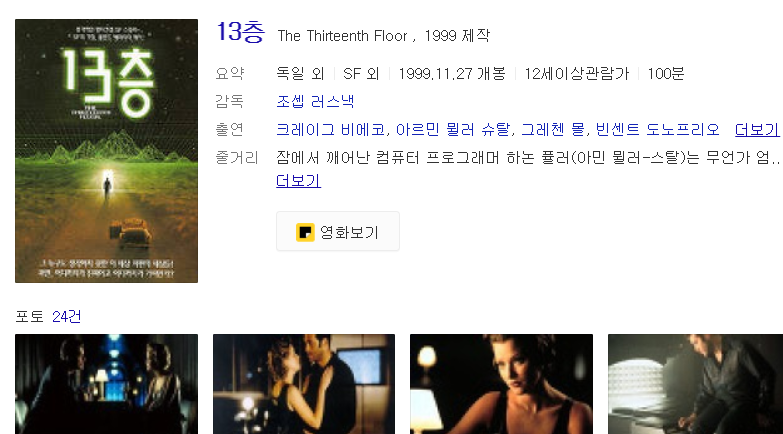
Task: View fourth photo of man sitting
Action: pyautogui.click(x=695, y=384)
